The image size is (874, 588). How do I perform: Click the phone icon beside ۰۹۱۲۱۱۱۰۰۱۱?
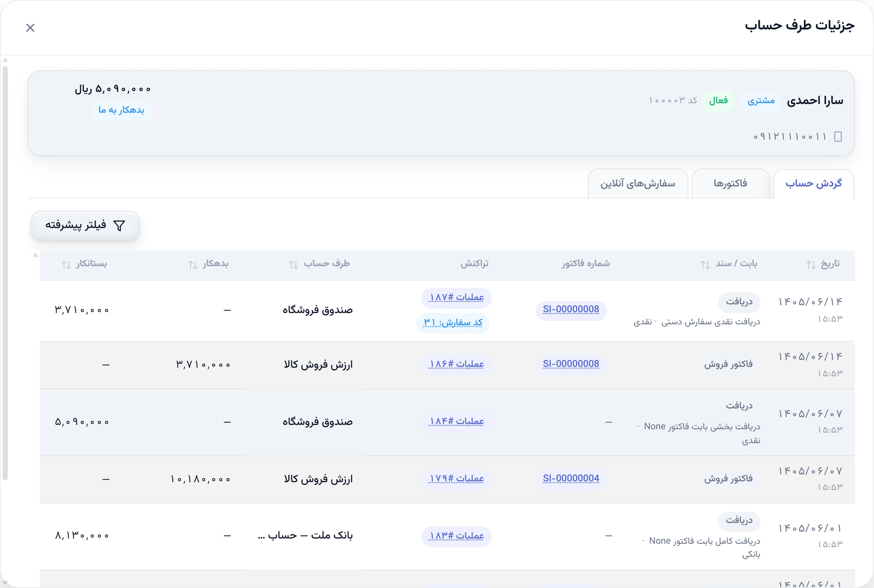click(x=838, y=136)
